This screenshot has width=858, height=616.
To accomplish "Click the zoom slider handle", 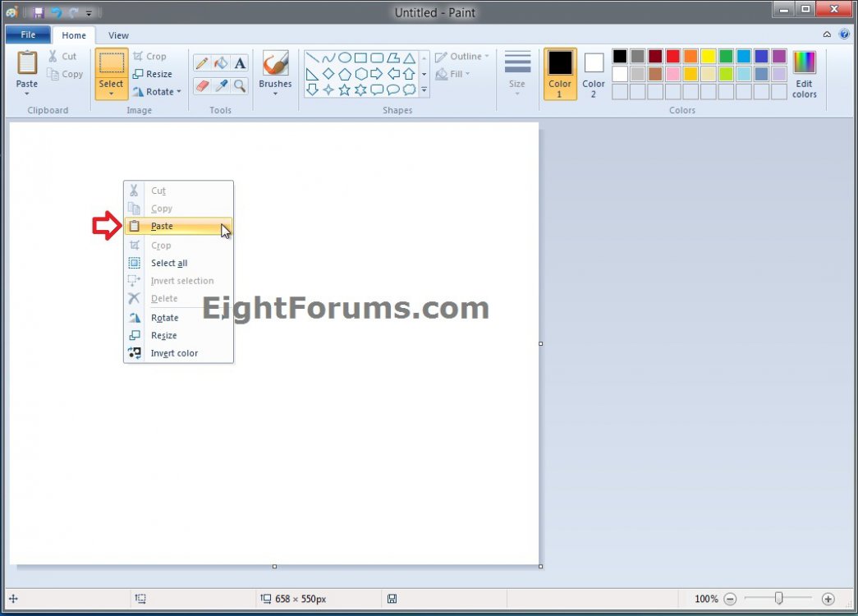I will [778, 598].
